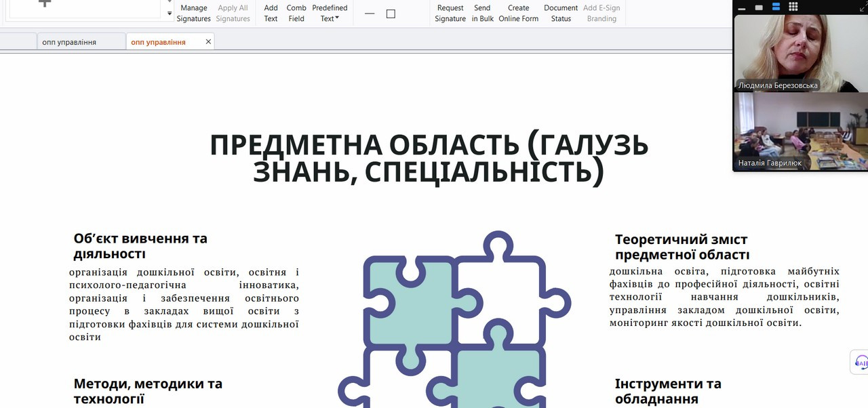Select Наталія Гаврилюк's video thumbnail
Screen dimensions: 868x408
click(800, 130)
